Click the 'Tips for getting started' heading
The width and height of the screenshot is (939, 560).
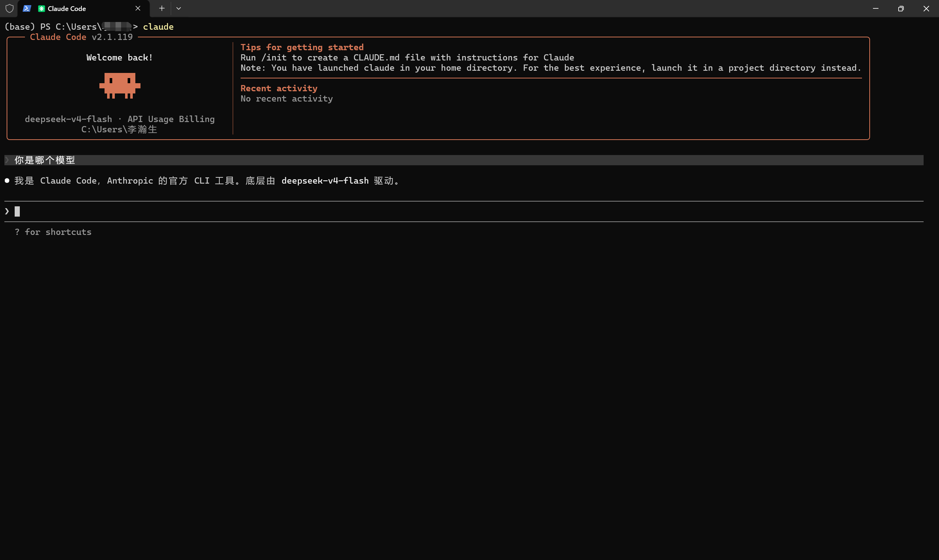[302, 47]
